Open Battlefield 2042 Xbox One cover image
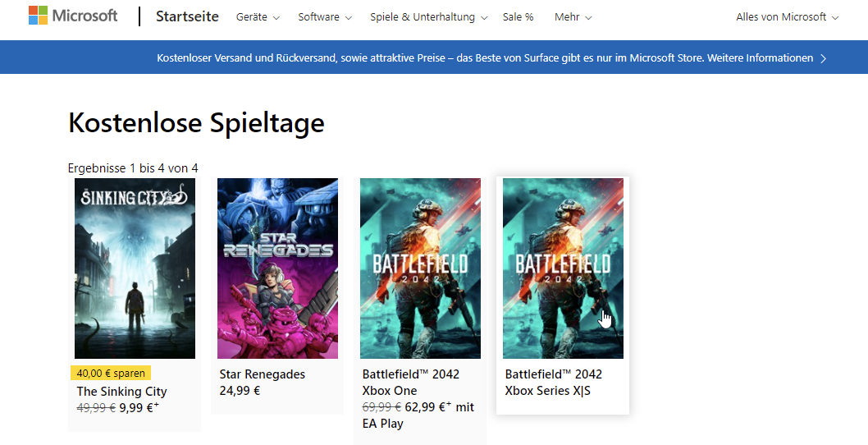Screen dimensions: 868x445 [420, 268]
